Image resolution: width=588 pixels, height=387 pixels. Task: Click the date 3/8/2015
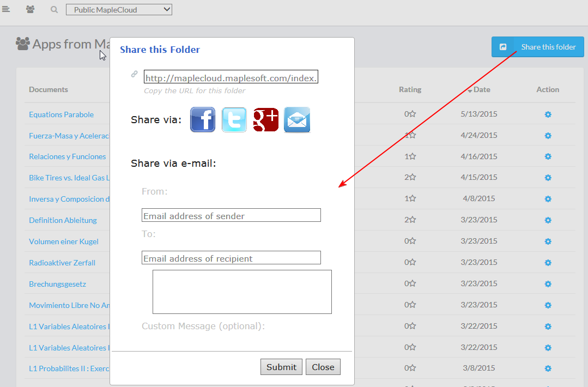click(x=479, y=368)
